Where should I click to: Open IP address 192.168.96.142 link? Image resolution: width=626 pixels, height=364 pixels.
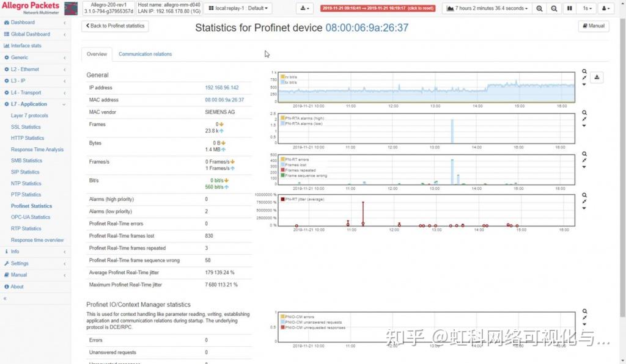221,88
